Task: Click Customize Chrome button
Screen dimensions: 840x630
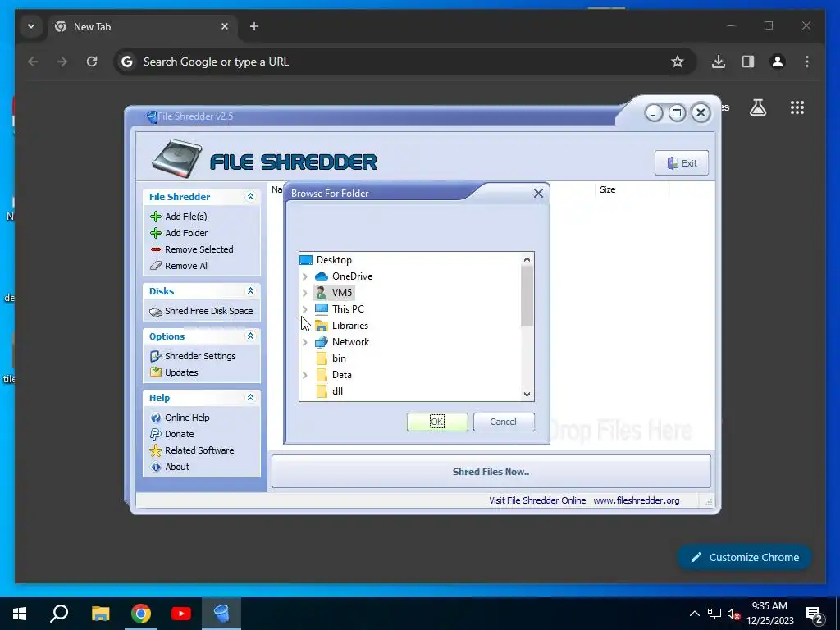Action: [x=745, y=557]
